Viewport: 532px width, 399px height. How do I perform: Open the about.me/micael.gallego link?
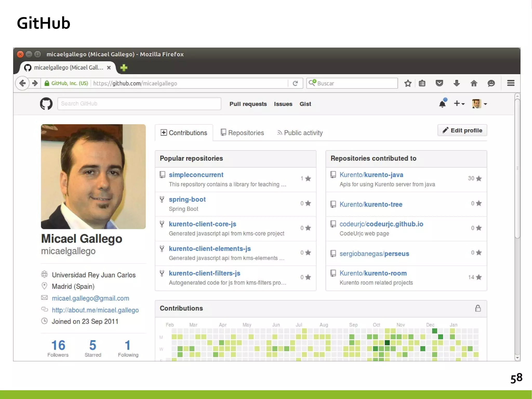click(95, 310)
